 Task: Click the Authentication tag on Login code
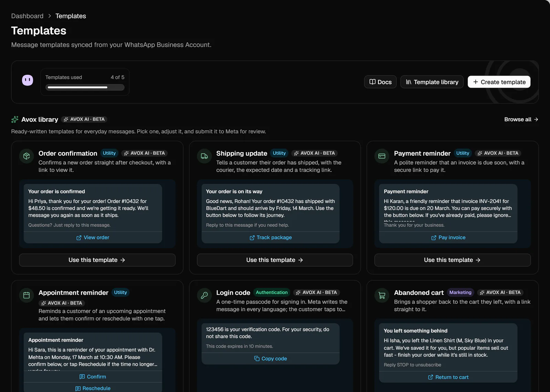pos(272,292)
